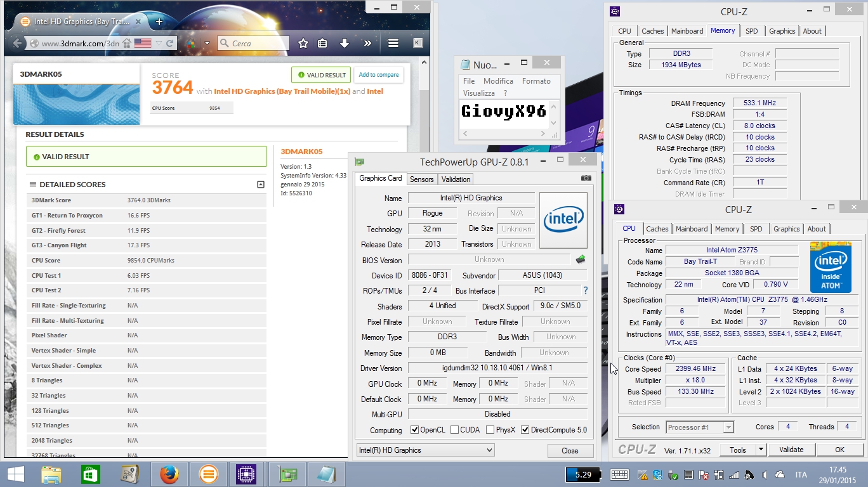
Task: Toggle OpenCL checkbox in GPU-Z
Action: [x=415, y=430]
